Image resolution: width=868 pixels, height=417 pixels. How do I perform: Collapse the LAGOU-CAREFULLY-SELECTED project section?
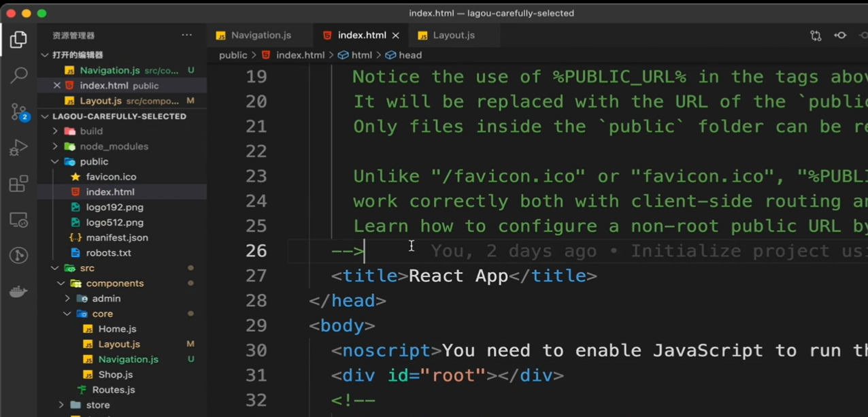(x=45, y=116)
